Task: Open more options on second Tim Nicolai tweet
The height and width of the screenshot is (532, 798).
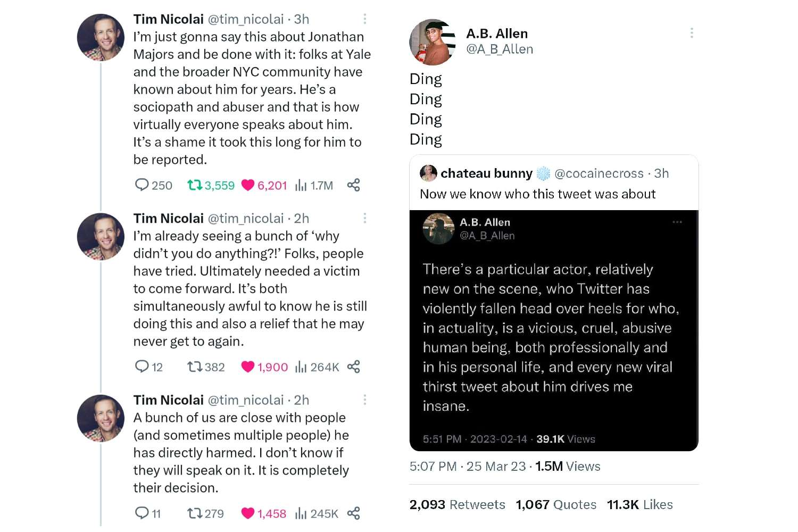Action: pos(364,218)
